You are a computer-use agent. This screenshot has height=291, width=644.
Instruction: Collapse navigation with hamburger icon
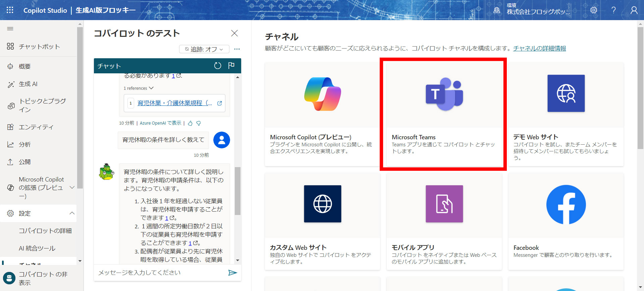10,29
